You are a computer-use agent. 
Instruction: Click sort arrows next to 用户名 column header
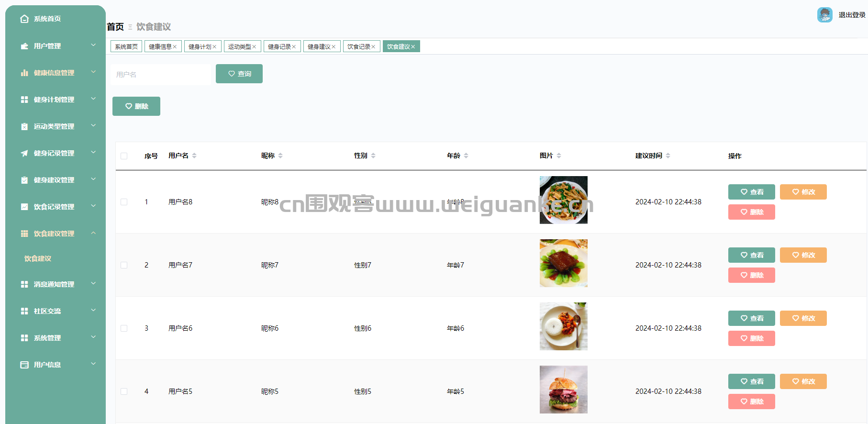coord(194,156)
